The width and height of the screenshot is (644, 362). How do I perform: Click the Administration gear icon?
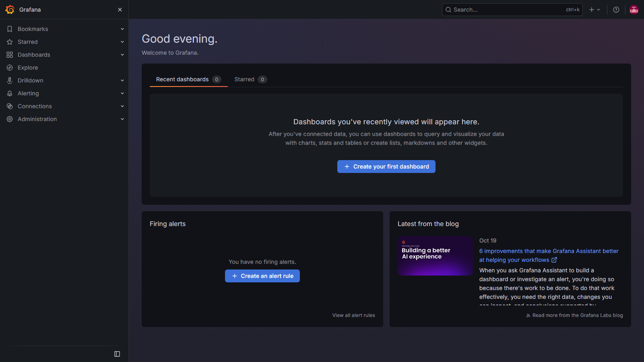click(10, 119)
